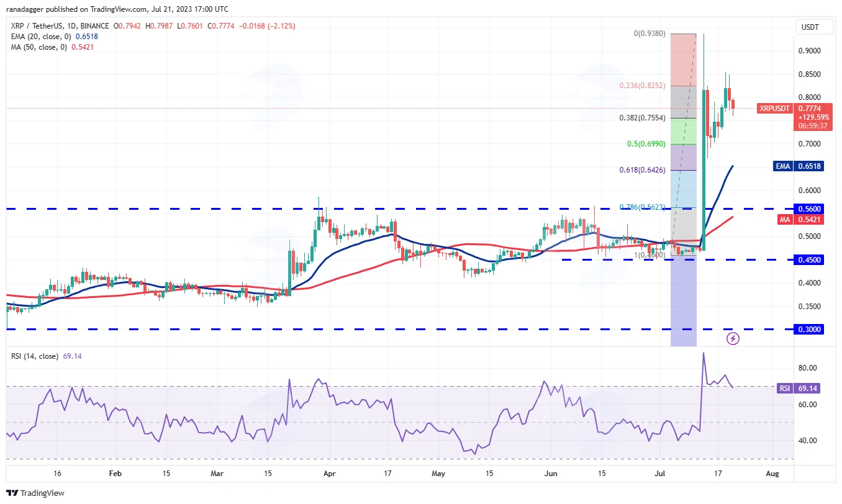The image size is (842, 504).
Task: Open the USDT currency selector
Action: [x=814, y=27]
